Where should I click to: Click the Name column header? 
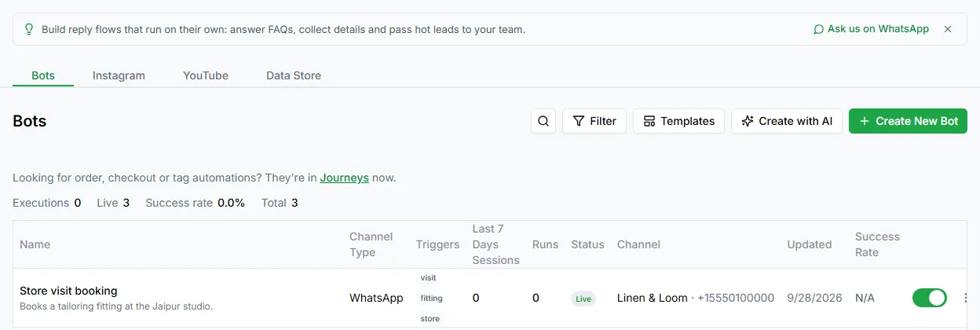pos(35,244)
